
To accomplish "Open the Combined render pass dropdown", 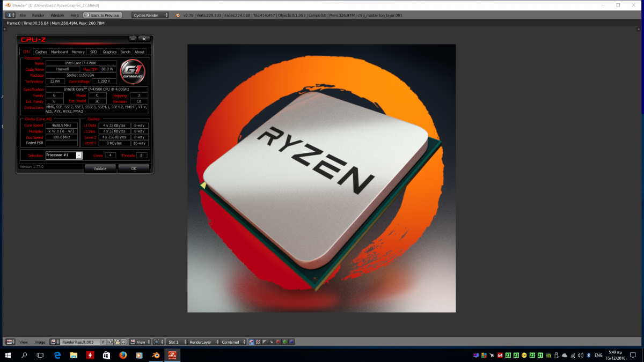I will 233,342.
